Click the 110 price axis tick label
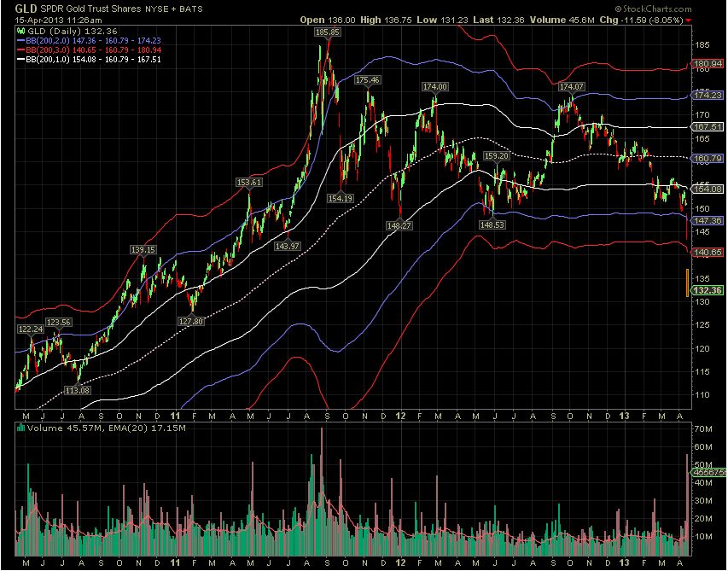This screenshot has height=571, width=728. pos(702,395)
